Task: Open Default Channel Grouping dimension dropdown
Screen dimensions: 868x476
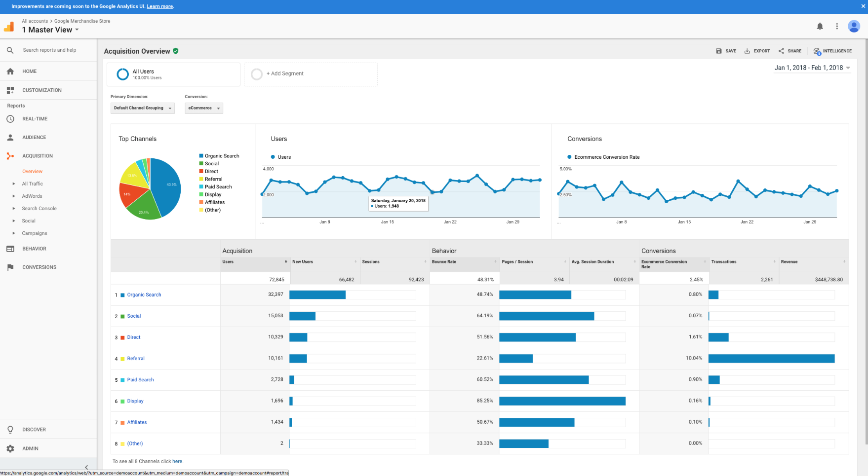Action: [x=143, y=108]
